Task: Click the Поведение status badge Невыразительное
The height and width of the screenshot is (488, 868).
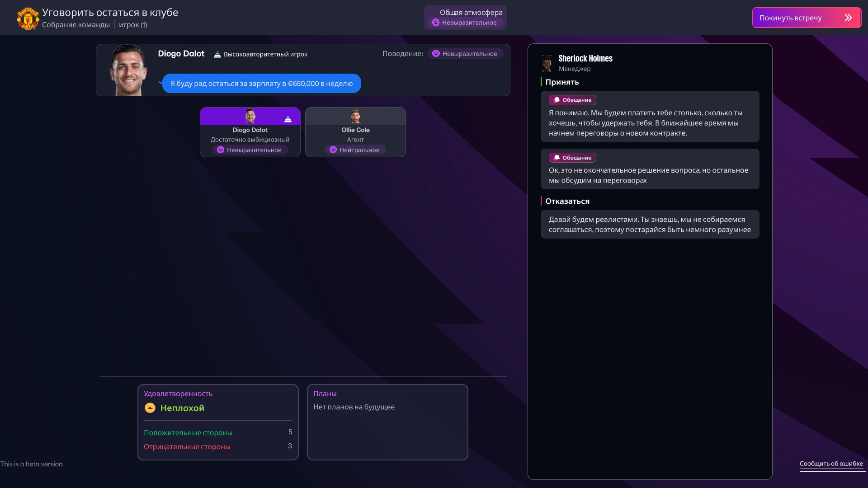Action: pos(465,54)
